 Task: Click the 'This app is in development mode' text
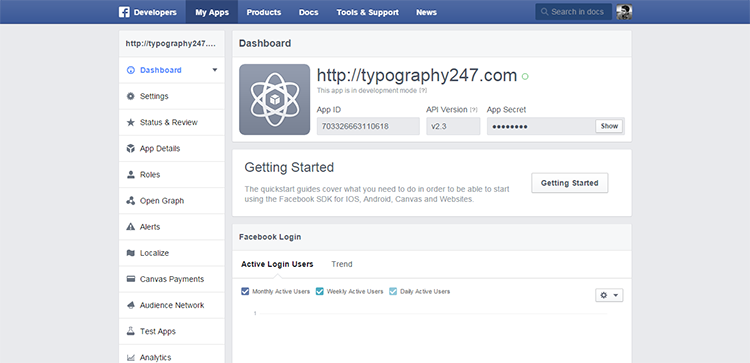367,90
